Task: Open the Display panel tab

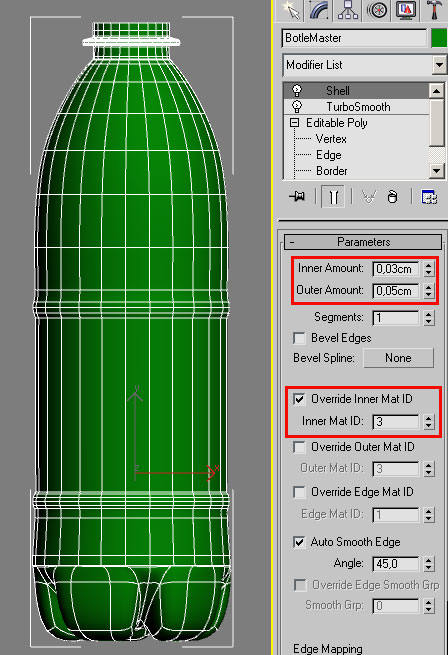Action: pyautogui.click(x=405, y=10)
